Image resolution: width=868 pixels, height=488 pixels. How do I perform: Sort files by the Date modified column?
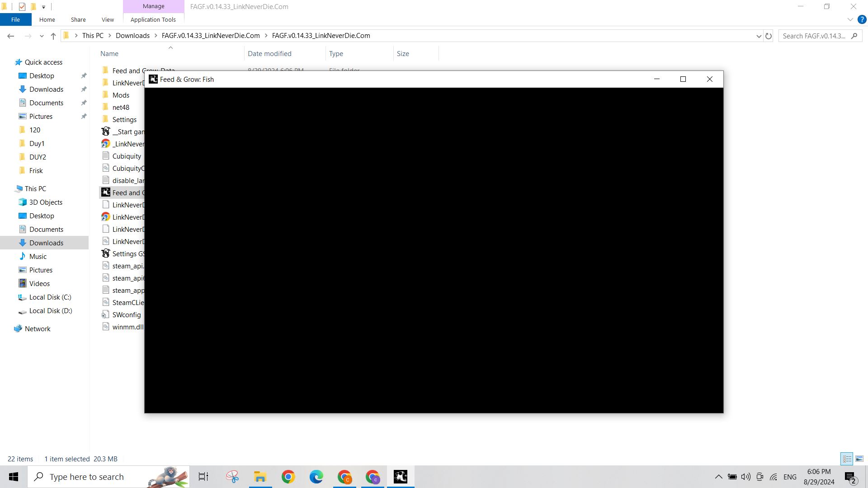click(269, 53)
